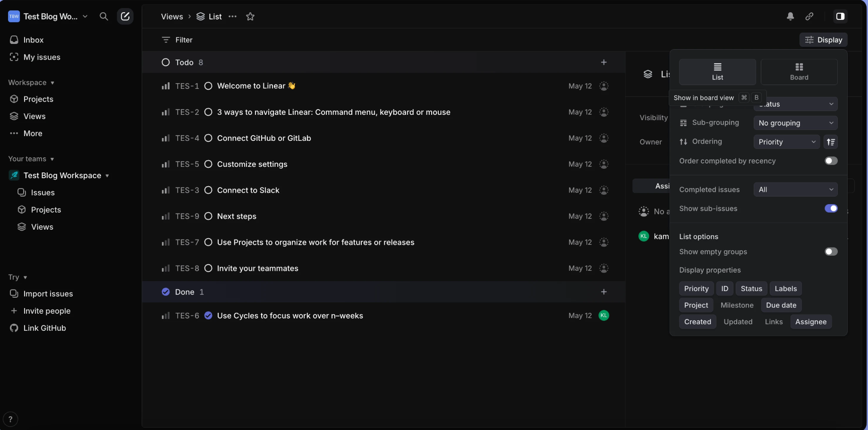Click the status circle of TES-2

[x=208, y=112]
